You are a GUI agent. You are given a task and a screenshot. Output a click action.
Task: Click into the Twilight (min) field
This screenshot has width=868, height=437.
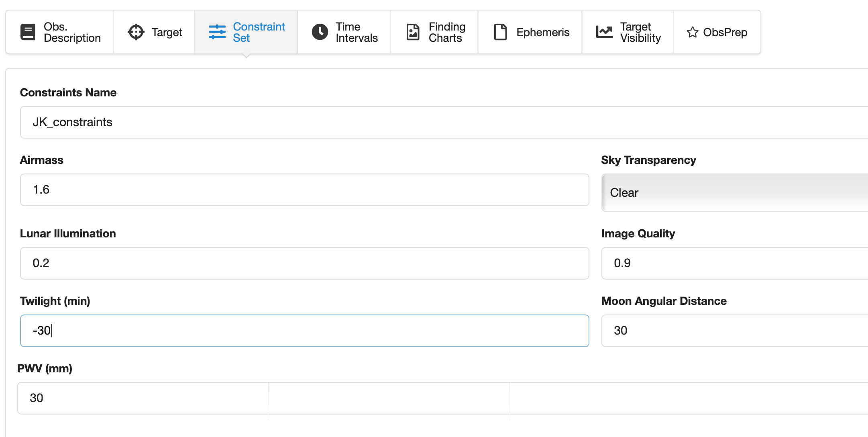click(304, 331)
